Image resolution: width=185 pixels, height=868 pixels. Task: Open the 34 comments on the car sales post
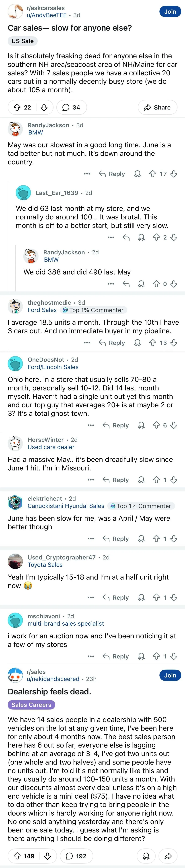click(71, 107)
